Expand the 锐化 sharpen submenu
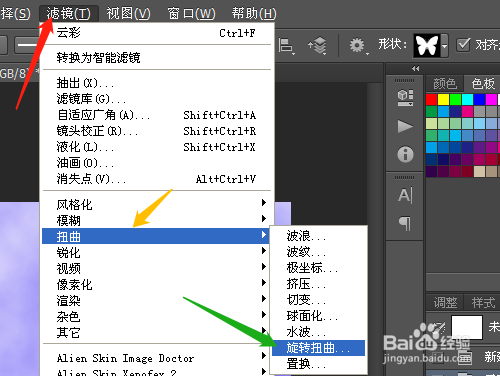Image resolution: width=500 pixels, height=376 pixels. [x=157, y=252]
